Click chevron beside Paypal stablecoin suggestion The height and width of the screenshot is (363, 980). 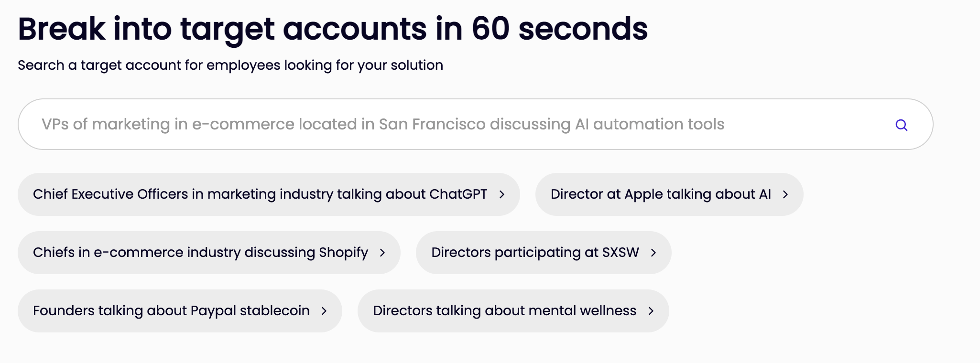[x=324, y=311]
